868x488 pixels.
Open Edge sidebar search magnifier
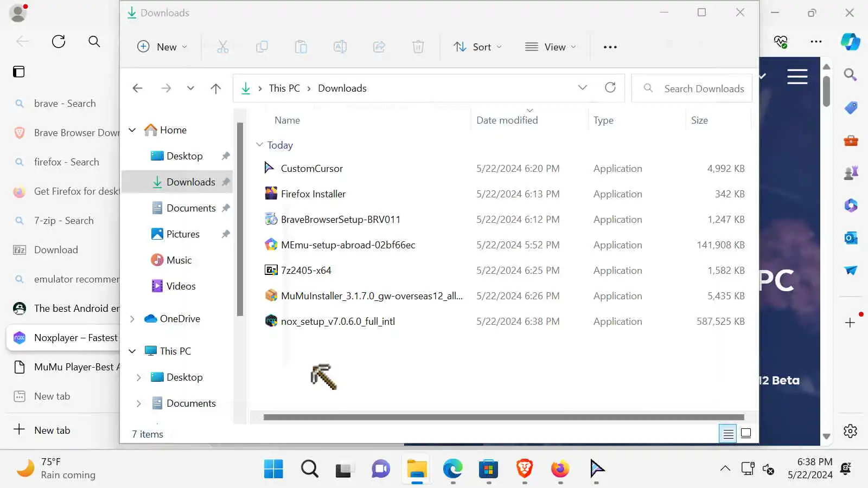(x=850, y=75)
